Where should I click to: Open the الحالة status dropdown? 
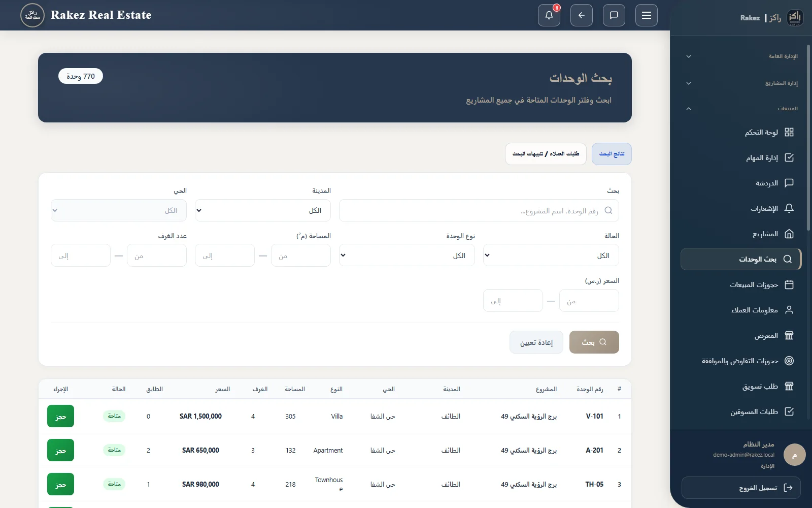[551, 255]
